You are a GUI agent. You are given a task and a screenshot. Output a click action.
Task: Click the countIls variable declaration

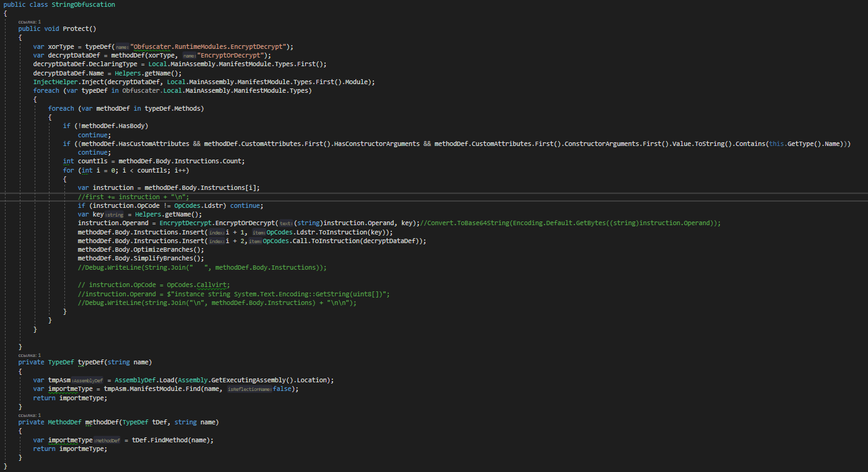click(x=92, y=161)
